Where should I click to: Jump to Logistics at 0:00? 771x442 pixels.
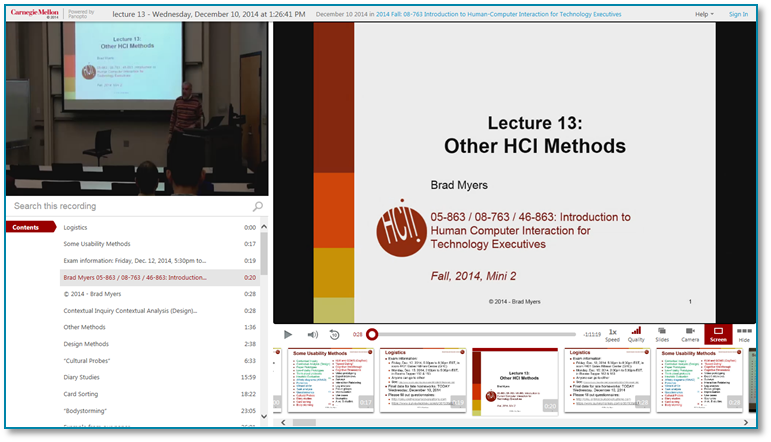click(x=160, y=227)
